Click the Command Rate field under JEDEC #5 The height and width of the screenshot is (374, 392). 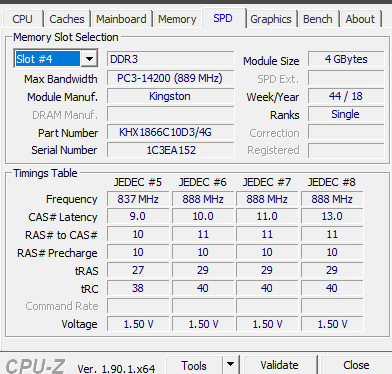pyautogui.click(x=138, y=306)
